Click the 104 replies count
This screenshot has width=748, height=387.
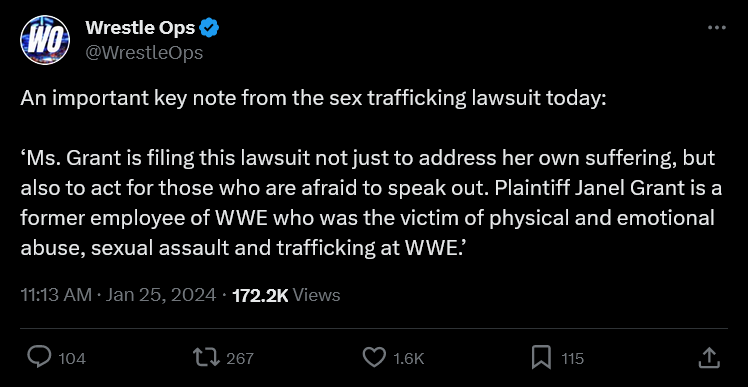[x=72, y=359]
